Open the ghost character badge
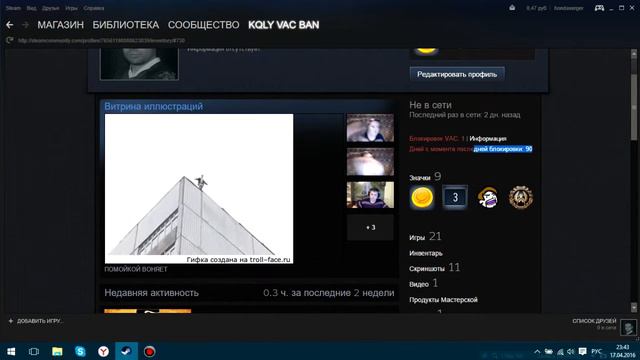Viewport: 640px width, 360px height. pos(488,198)
